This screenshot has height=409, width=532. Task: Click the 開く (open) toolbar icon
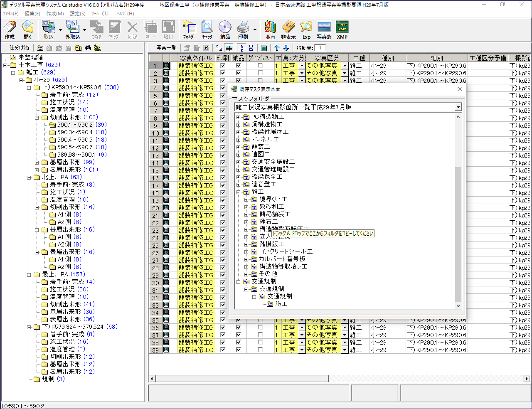(27, 30)
